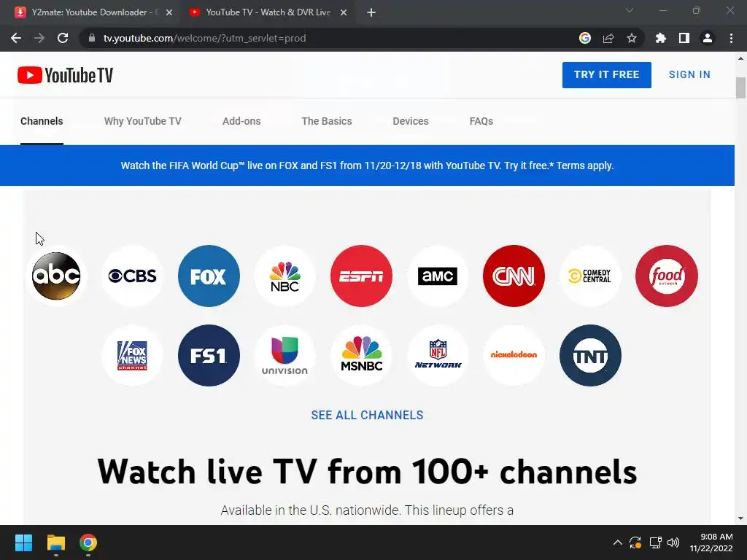Select the Food Network logo
The image size is (747, 560).
(667, 276)
